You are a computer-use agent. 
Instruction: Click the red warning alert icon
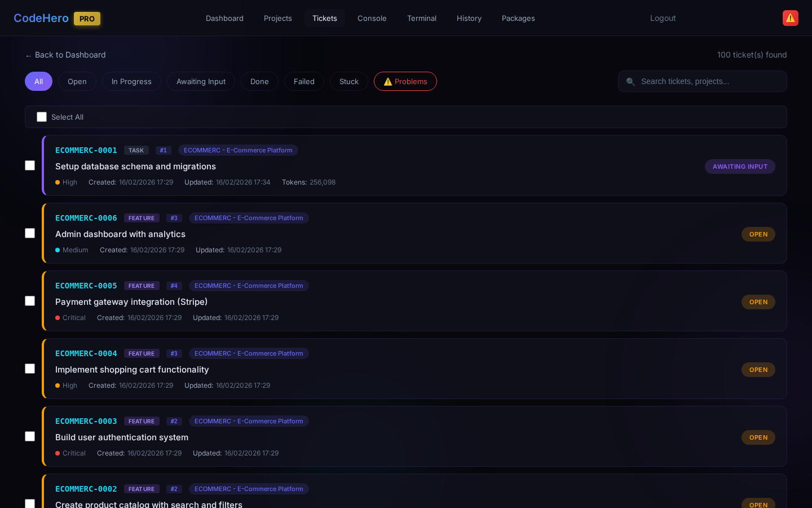point(790,18)
